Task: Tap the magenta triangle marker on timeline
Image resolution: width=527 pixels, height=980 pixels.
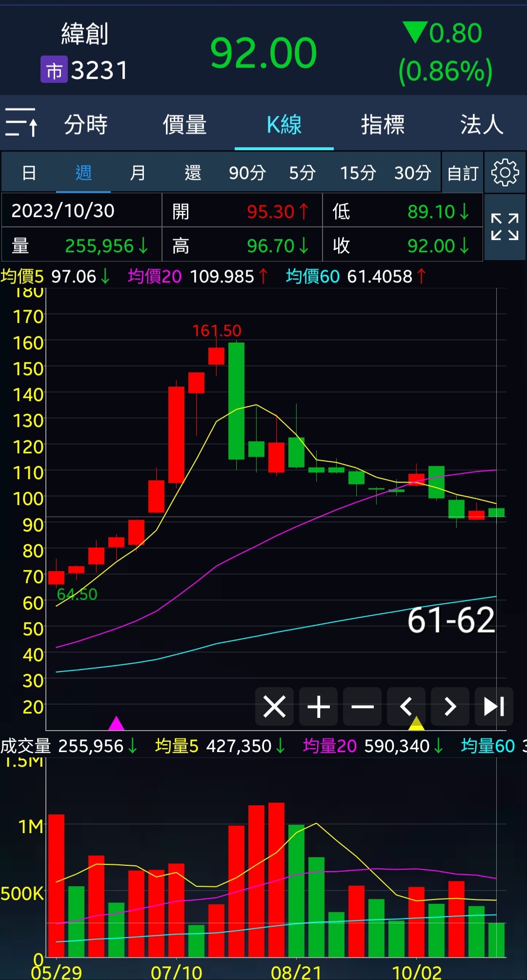Action: (116, 723)
